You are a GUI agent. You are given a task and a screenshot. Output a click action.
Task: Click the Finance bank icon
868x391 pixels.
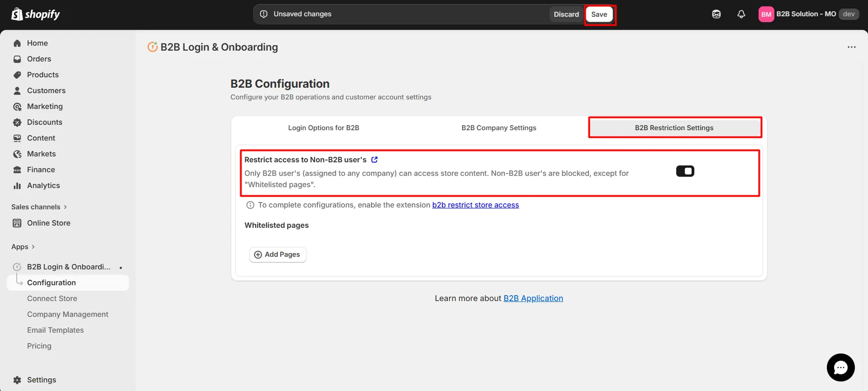tap(17, 170)
